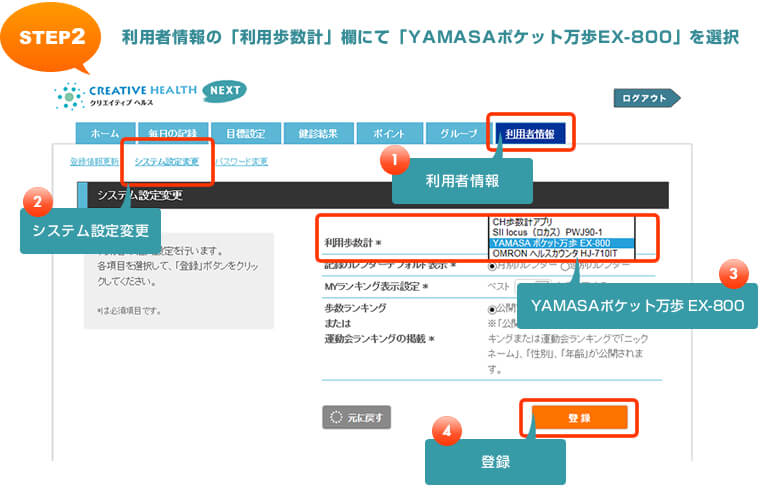Open the システム設定変更 link
The width and height of the screenshot is (760, 488).
point(167,161)
